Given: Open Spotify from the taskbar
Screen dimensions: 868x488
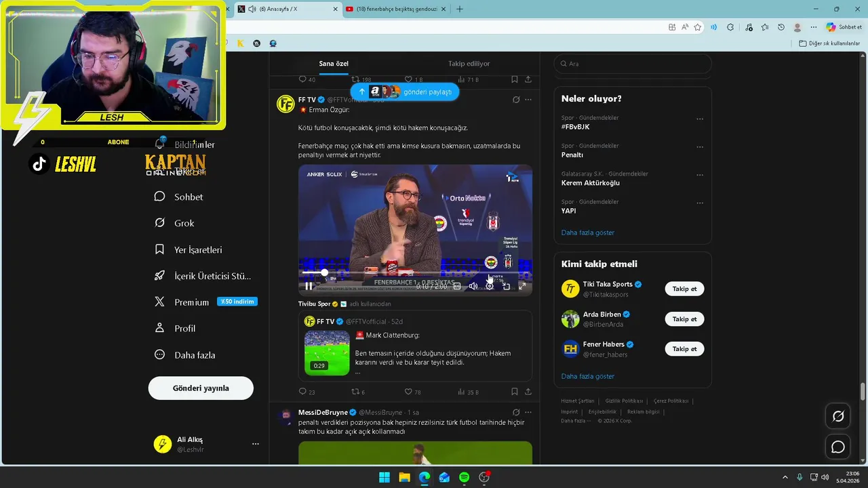Looking at the screenshot, I should coord(464,477).
